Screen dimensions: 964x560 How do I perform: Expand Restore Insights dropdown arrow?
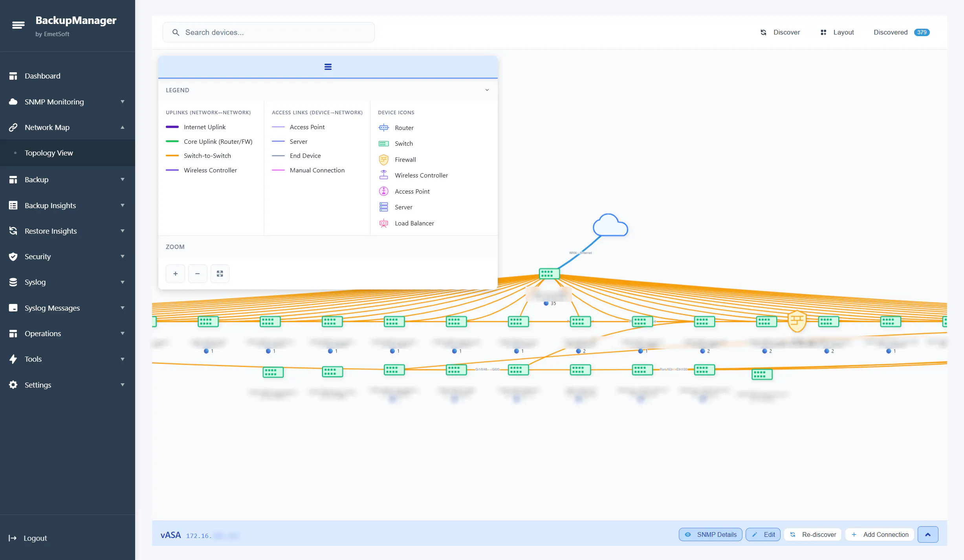[x=123, y=231]
